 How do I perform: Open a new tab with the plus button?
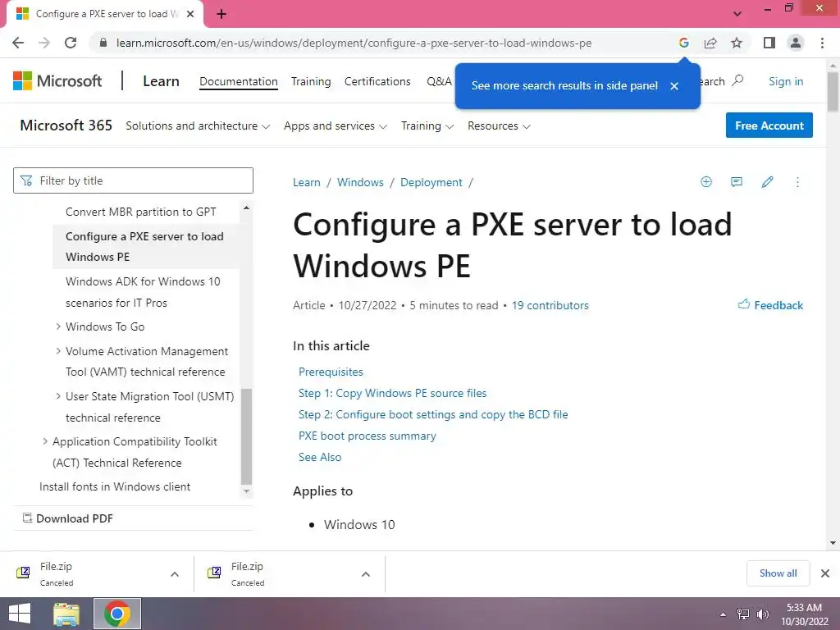(221, 14)
